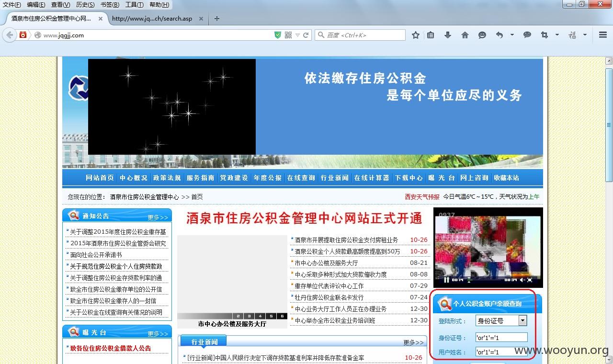Open news 酒泉公积金个人贷款最高额度提高到50万
Screen dimensions: 613x364
pyautogui.click(x=347, y=251)
